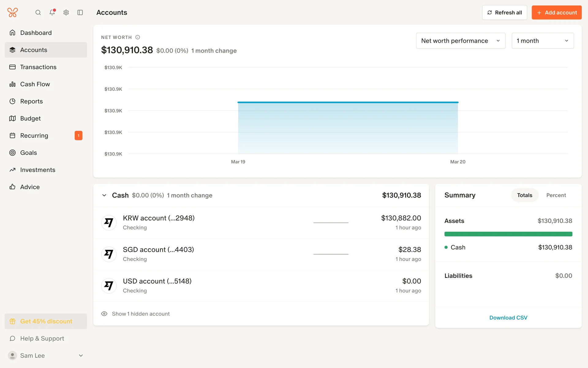The width and height of the screenshot is (588, 368).
Task: Click the search magnifier icon
Action: point(38,13)
